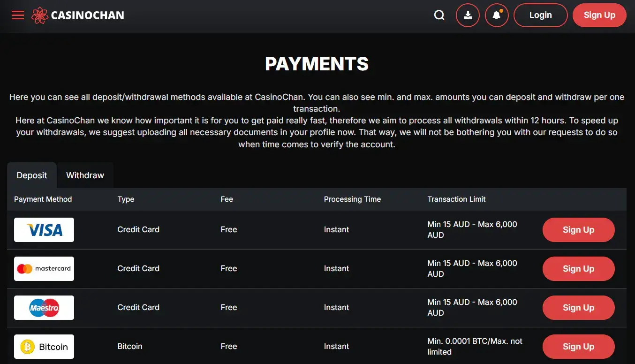Viewport: 635px width, 364px height.
Task: Click Bitcoin type cell text
Action: pos(130,346)
